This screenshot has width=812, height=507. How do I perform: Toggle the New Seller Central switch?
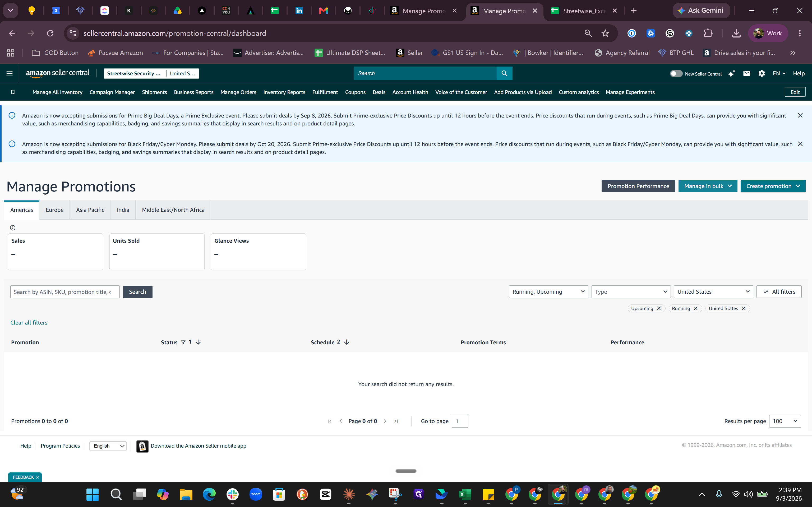coord(676,73)
